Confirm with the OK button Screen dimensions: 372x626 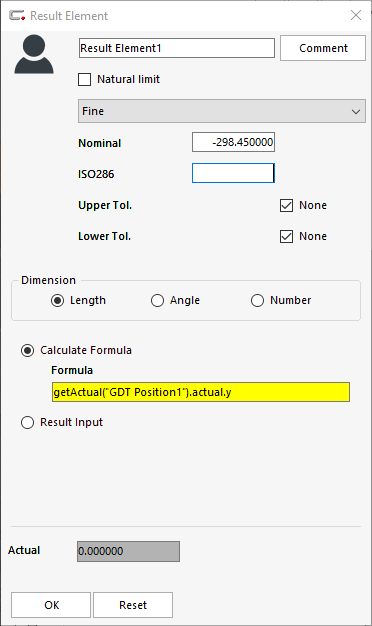(51, 605)
